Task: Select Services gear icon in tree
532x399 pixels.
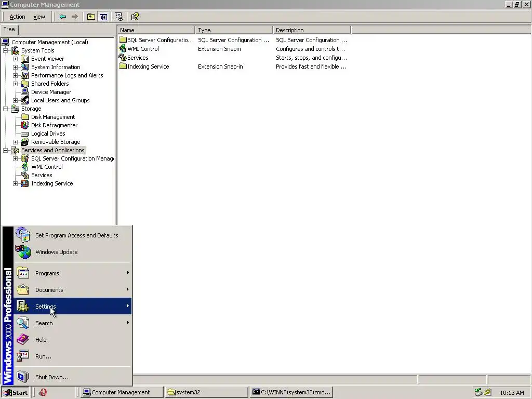Action: (25, 175)
